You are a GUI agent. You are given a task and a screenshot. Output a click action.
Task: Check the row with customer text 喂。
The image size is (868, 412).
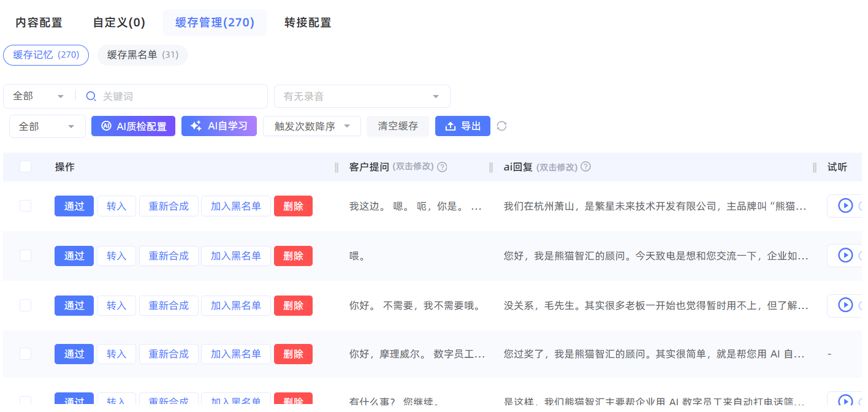[x=25, y=256]
